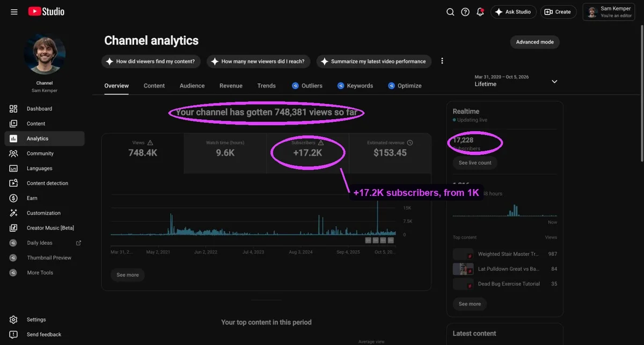Image resolution: width=644 pixels, height=345 pixels.
Task: Switch to the Revenue tab
Action: (x=231, y=86)
